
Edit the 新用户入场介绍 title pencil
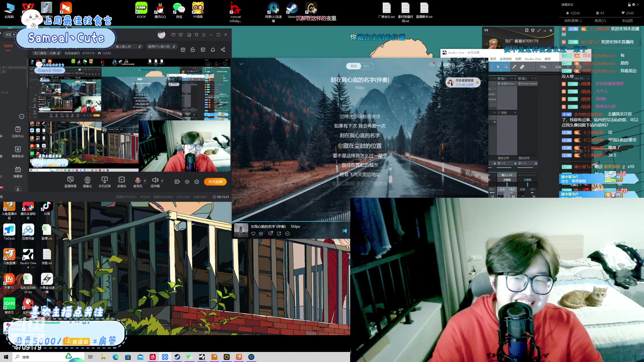click(174, 47)
